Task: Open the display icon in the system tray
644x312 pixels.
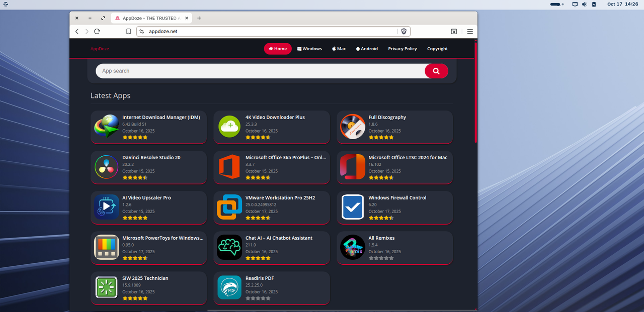Action: (575, 4)
